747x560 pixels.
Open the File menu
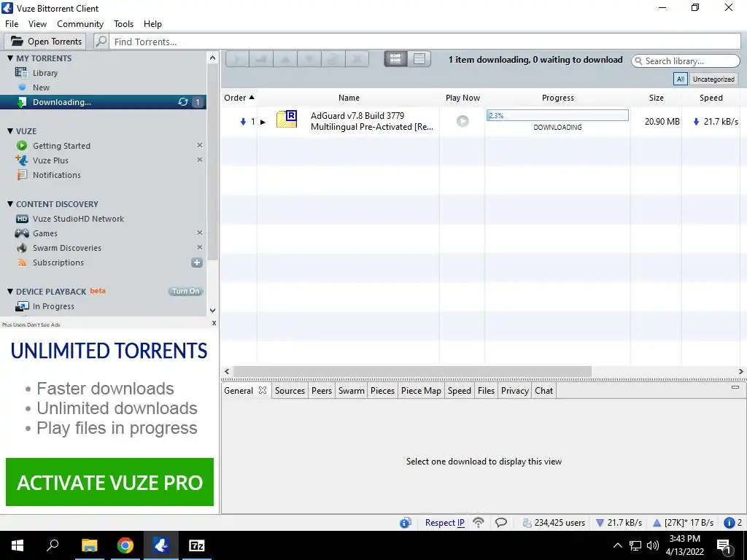(x=12, y=24)
